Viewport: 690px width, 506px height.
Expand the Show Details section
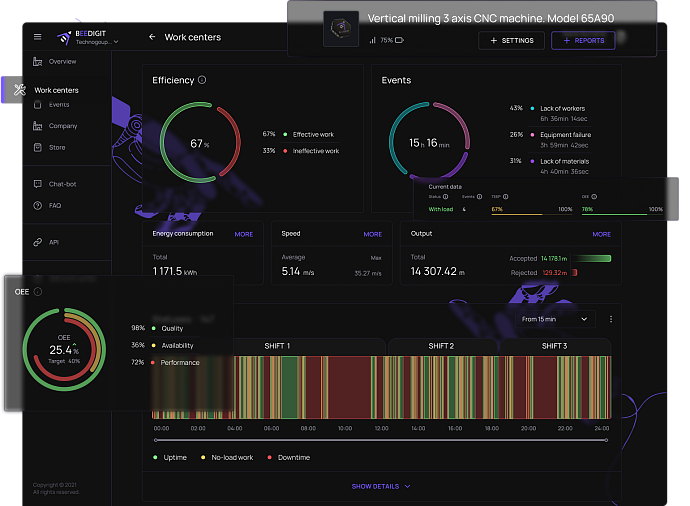click(x=381, y=487)
